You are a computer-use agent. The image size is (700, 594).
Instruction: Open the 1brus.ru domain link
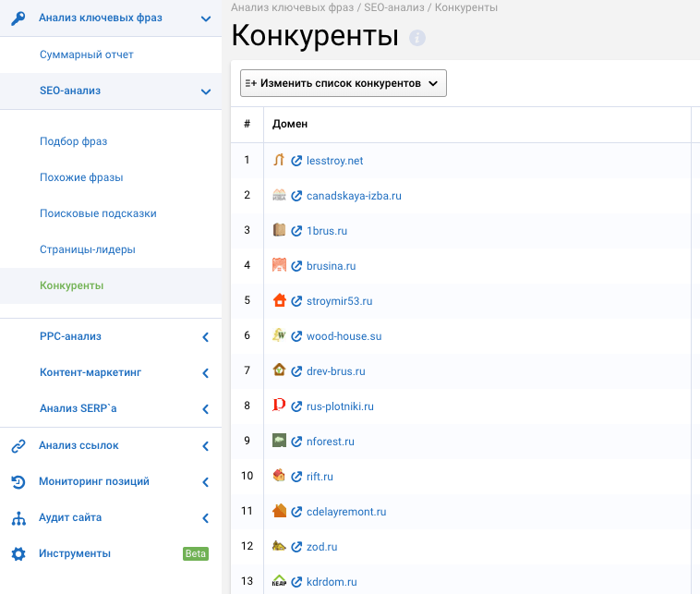click(327, 231)
